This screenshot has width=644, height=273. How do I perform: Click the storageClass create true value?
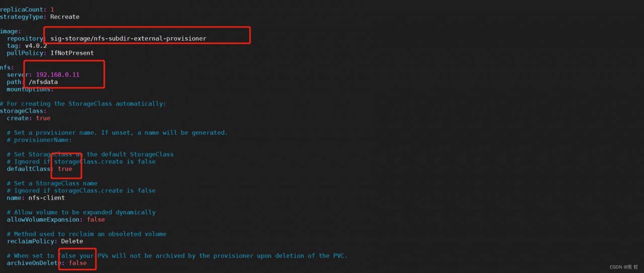tap(43, 118)
